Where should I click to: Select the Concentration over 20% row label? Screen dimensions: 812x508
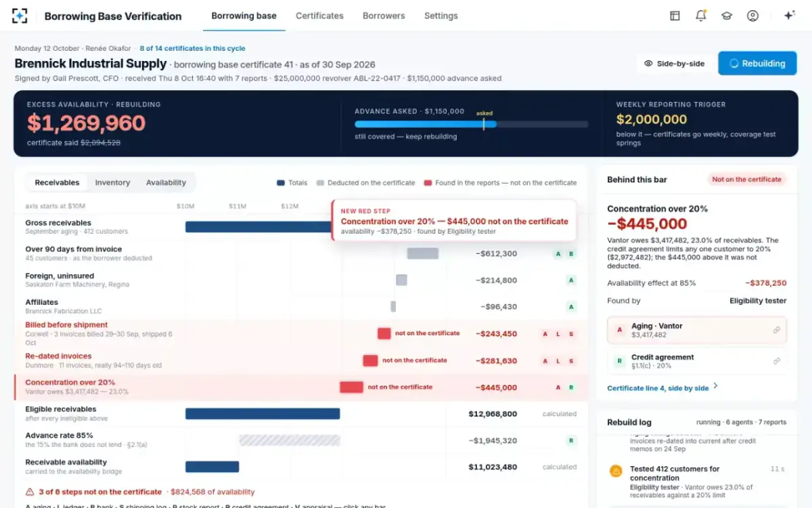coord(70,383)
